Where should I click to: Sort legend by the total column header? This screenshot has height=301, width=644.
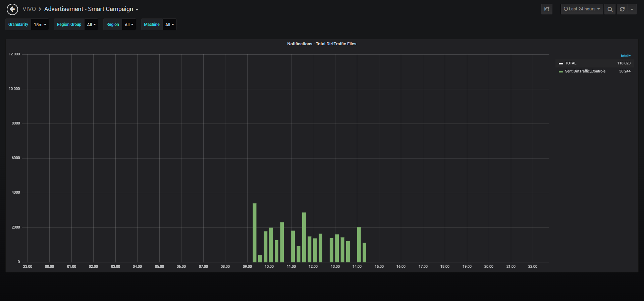click(626, 56)
